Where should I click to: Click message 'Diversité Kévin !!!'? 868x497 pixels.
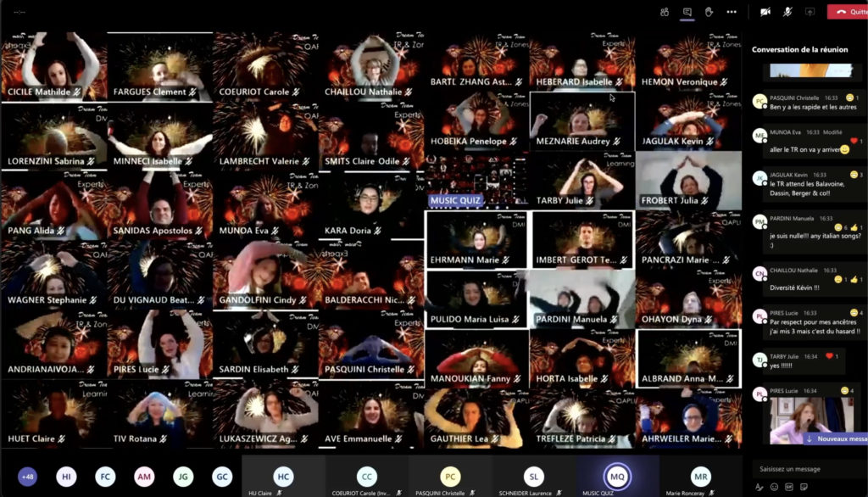coord(794,288)
